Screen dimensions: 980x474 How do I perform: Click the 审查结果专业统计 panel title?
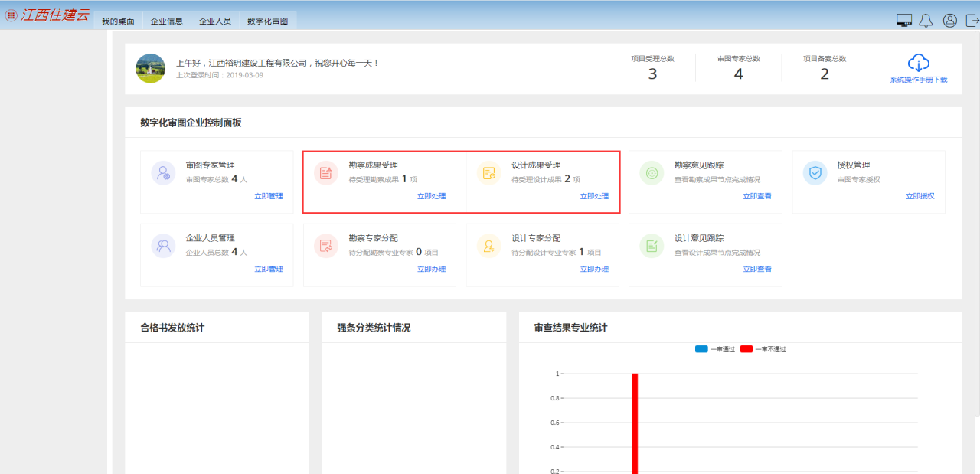(570, 328)
